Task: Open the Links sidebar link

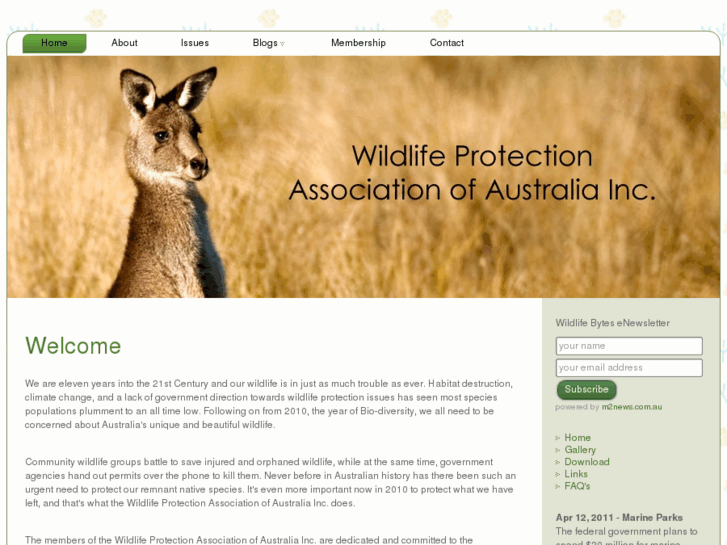Action: click(576, 474)
